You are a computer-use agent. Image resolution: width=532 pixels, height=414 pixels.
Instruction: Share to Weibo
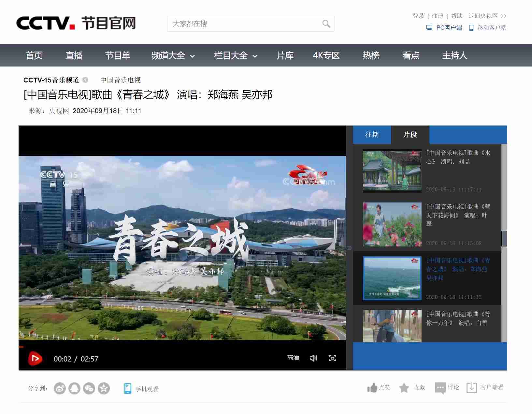point(60,388)
